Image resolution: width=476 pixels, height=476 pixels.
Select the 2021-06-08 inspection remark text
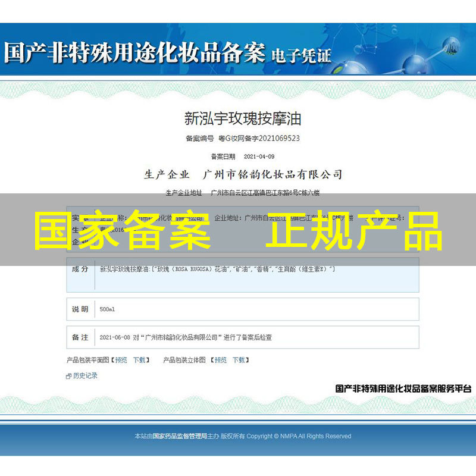[x=186, y=337]
